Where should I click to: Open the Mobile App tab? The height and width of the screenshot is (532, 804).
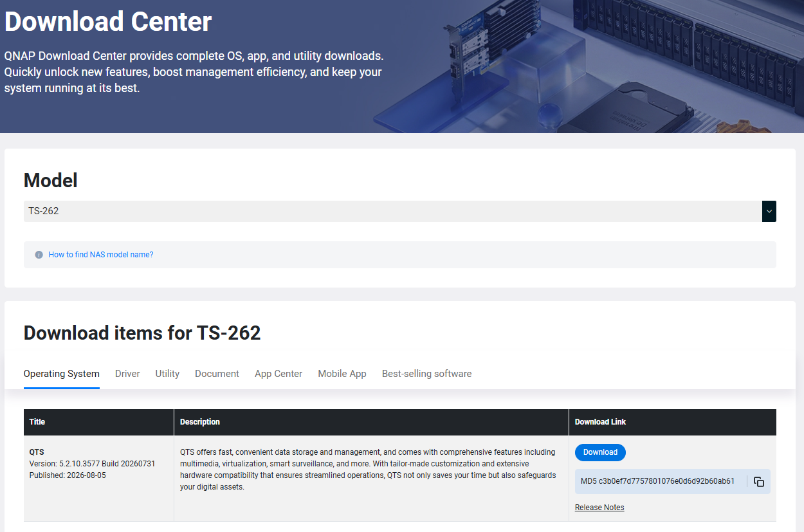point(342,374)
